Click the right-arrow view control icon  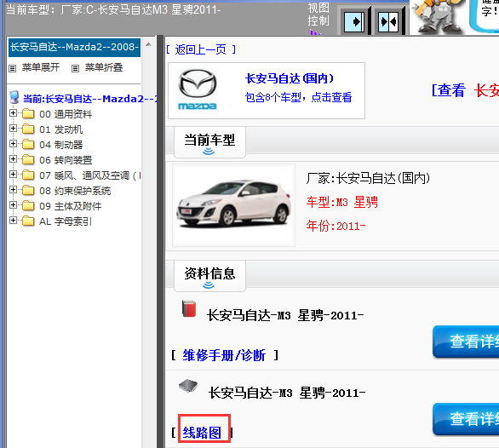(355, 21)
